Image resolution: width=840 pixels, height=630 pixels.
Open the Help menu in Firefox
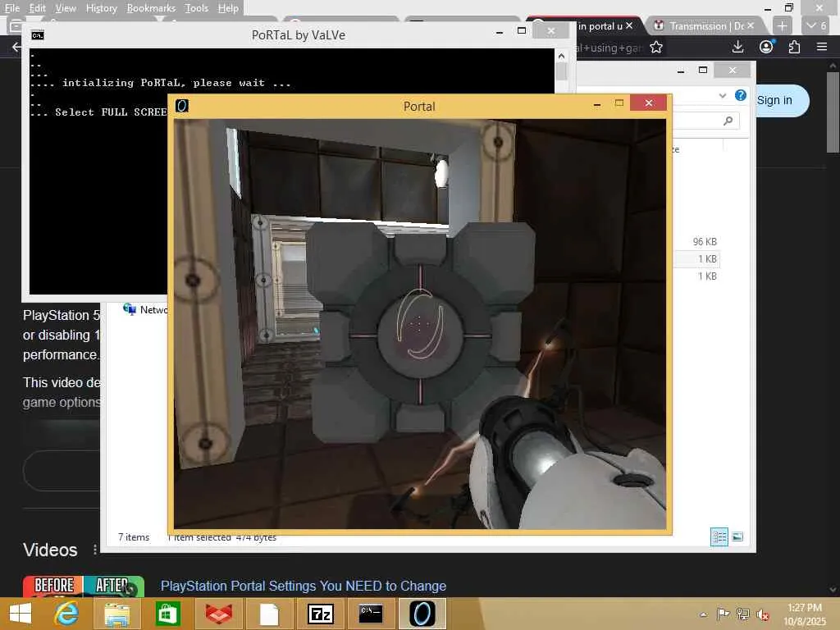[x=228, y=8]
